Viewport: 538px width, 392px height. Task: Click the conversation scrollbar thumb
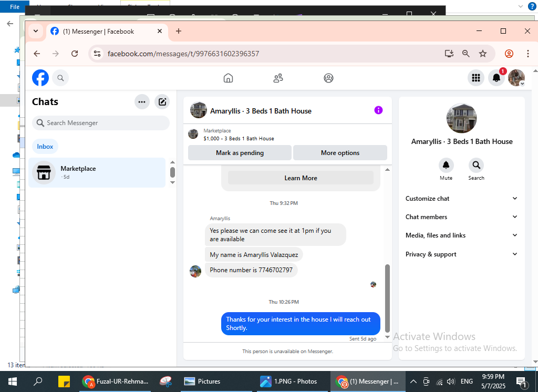click(x=387, y=298)
